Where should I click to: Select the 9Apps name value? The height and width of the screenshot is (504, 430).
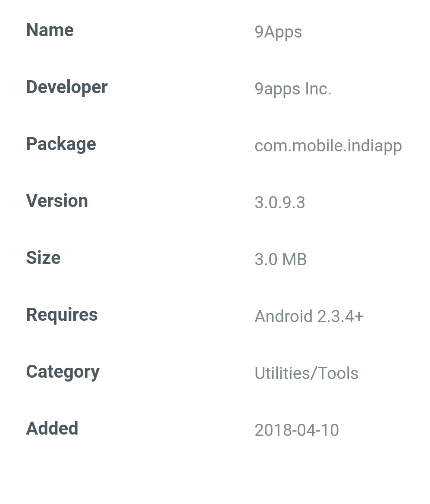278,32
